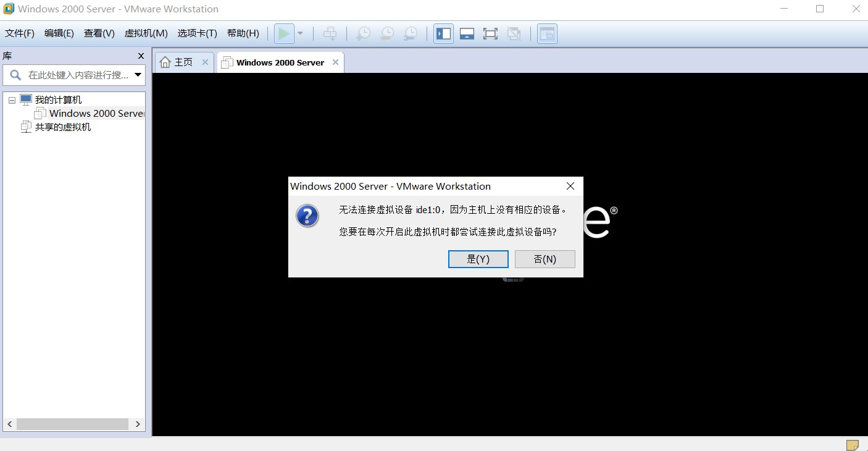The width and height of the screenshot is (868, 451).
Task: Enter full screen mode
Action: pos(490,33)
